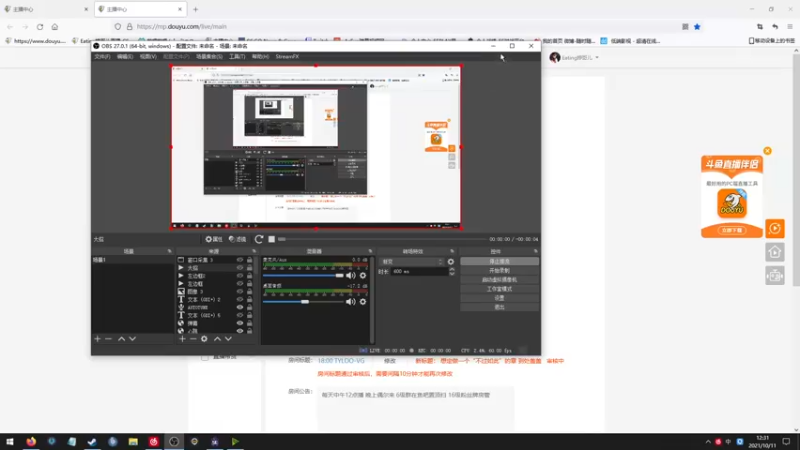Viewport: 800px width, 450px height.
Task: Open StreamFX menu in OBS
Action: (x=287, y=57)
